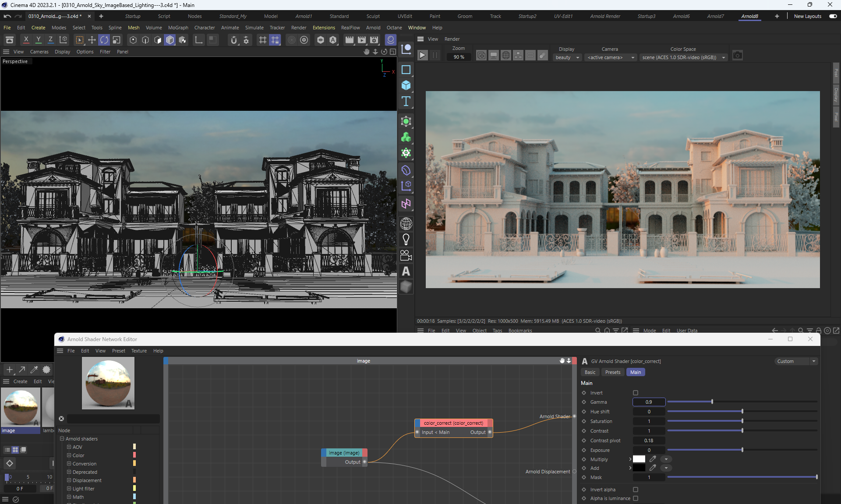The image size is (841, 504).
Task: Expand the Displacement shader tree group
Action: pyautogui.click(x=69, y=480)
